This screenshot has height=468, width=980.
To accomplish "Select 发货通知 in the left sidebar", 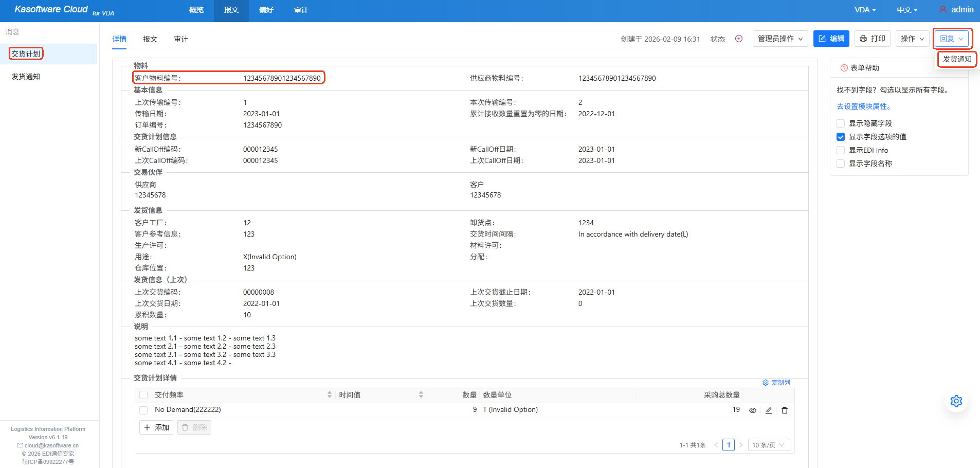I will coord(26,77).
